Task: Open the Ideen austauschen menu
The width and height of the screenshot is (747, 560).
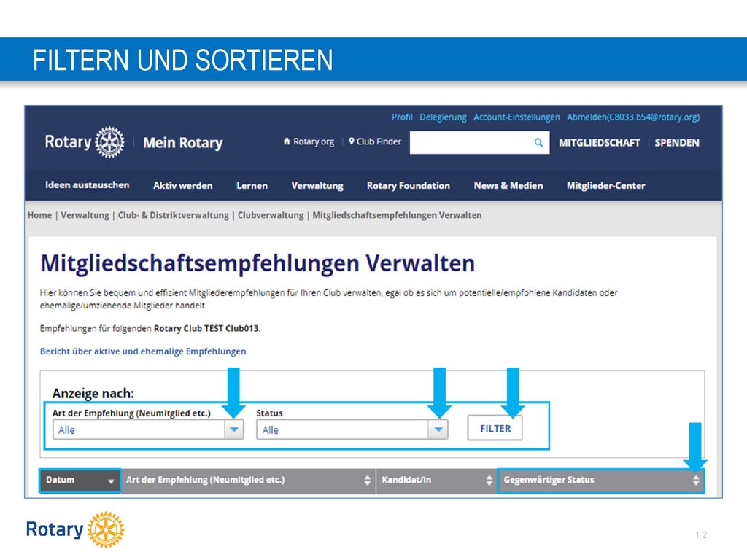Action: click(x=88, y=185)
